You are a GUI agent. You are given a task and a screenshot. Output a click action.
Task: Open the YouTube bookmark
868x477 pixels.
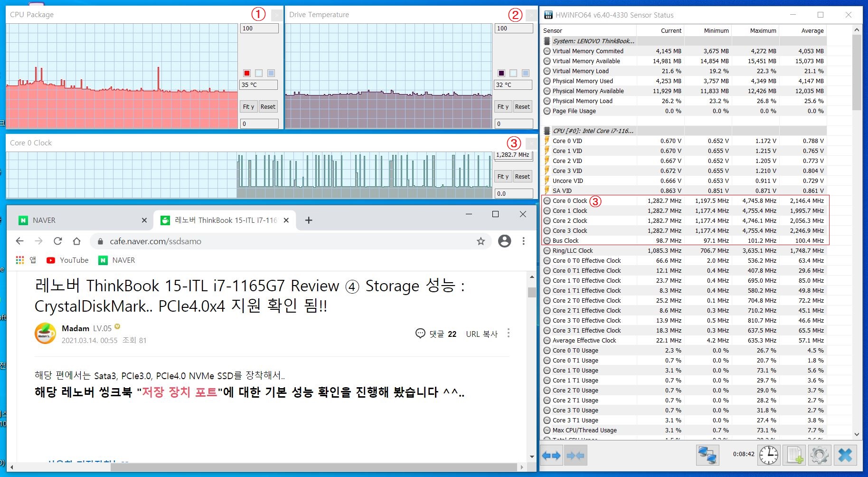67,260
